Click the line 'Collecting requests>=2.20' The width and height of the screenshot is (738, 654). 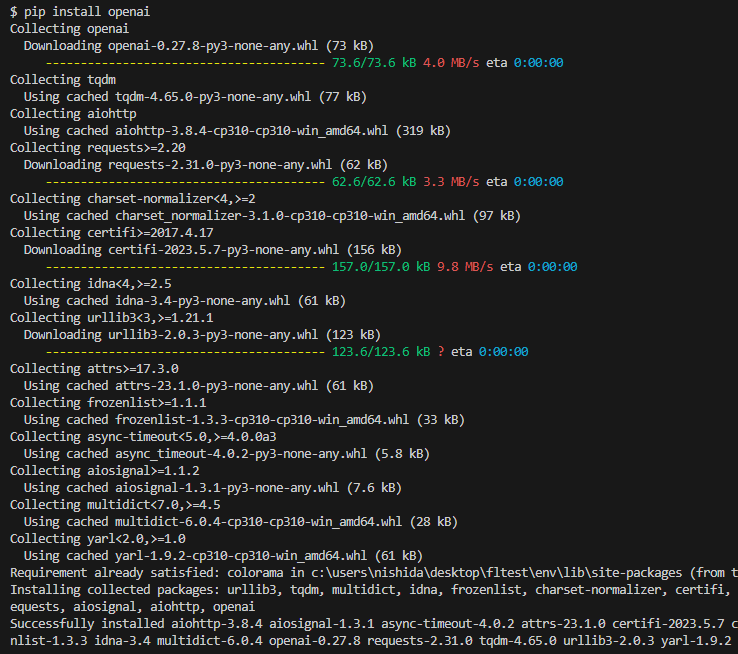[97, 148]
